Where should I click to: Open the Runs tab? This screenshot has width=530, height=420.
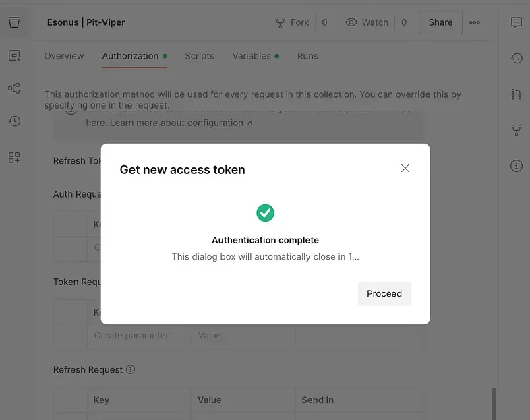(x=307, y=56)
